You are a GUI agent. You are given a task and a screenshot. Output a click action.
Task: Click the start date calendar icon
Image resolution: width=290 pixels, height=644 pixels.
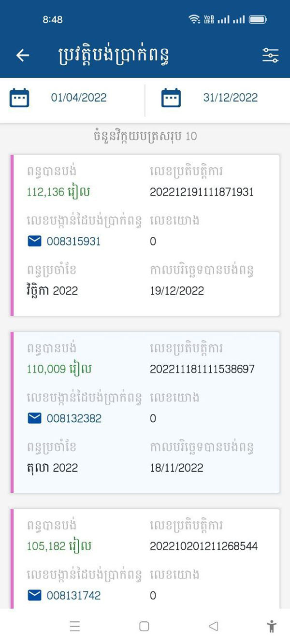19,98
